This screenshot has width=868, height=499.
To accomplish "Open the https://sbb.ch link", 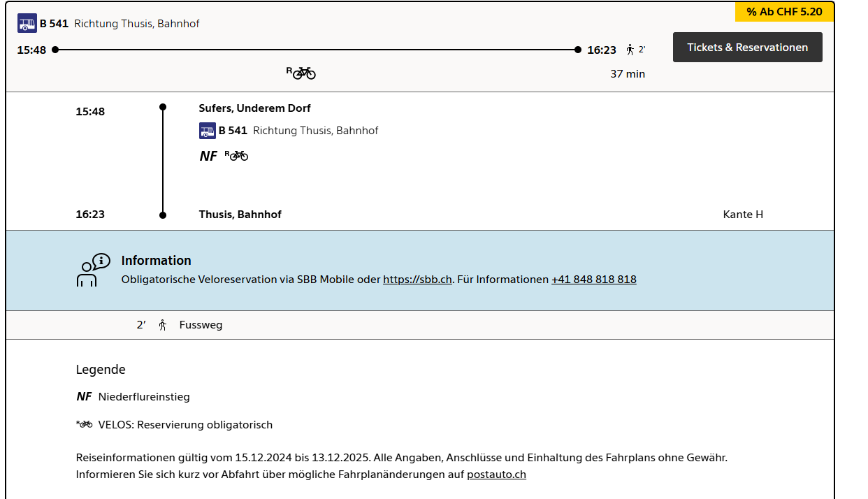I will (x=417, y=280).
